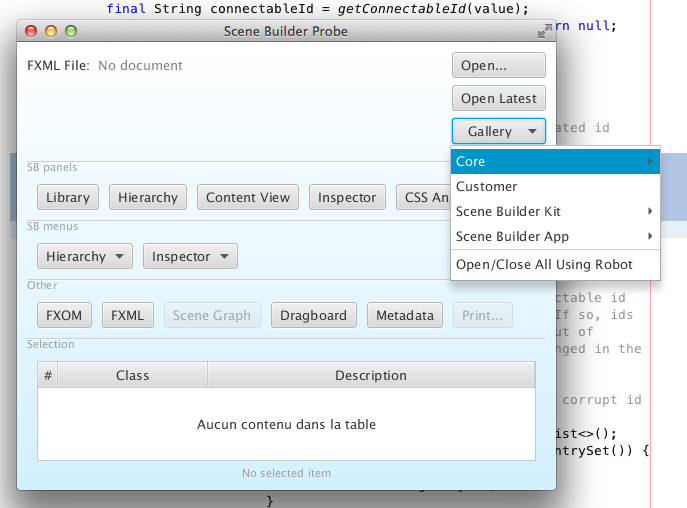This screenshot has width=687, height=508.
Task: Select Core in the Gallery menu
Action: [554, 161]
